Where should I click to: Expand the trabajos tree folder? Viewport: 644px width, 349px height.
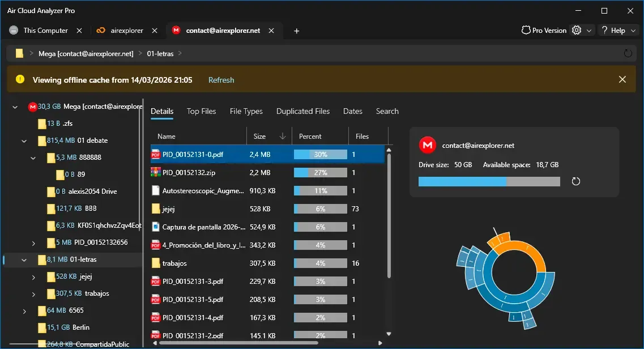click(33, 294)
